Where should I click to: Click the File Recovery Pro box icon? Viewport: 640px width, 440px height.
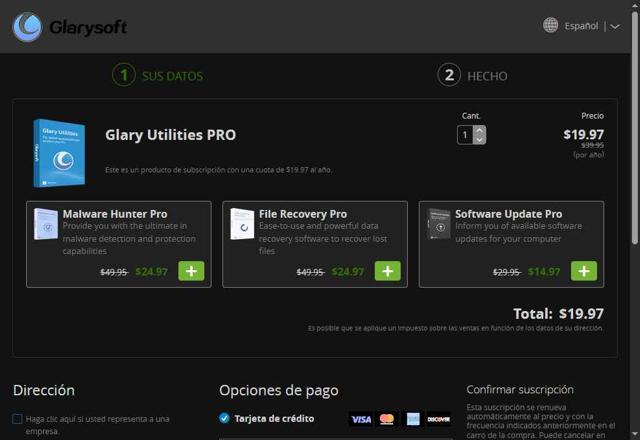(242, 224)
